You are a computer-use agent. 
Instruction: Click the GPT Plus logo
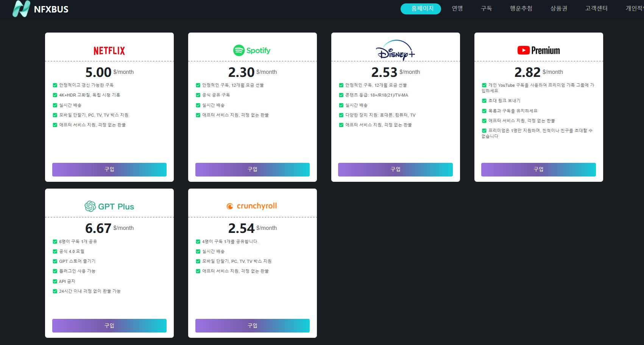pos(109,206)
